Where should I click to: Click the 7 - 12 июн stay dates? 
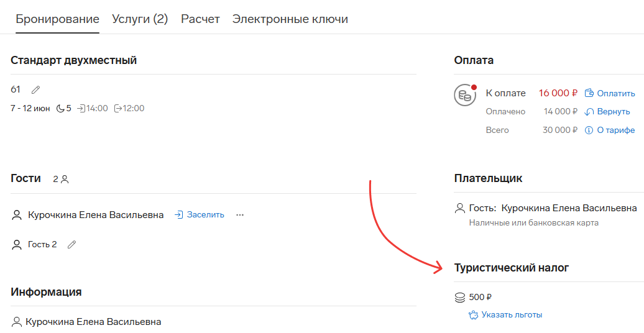(30, 108)
